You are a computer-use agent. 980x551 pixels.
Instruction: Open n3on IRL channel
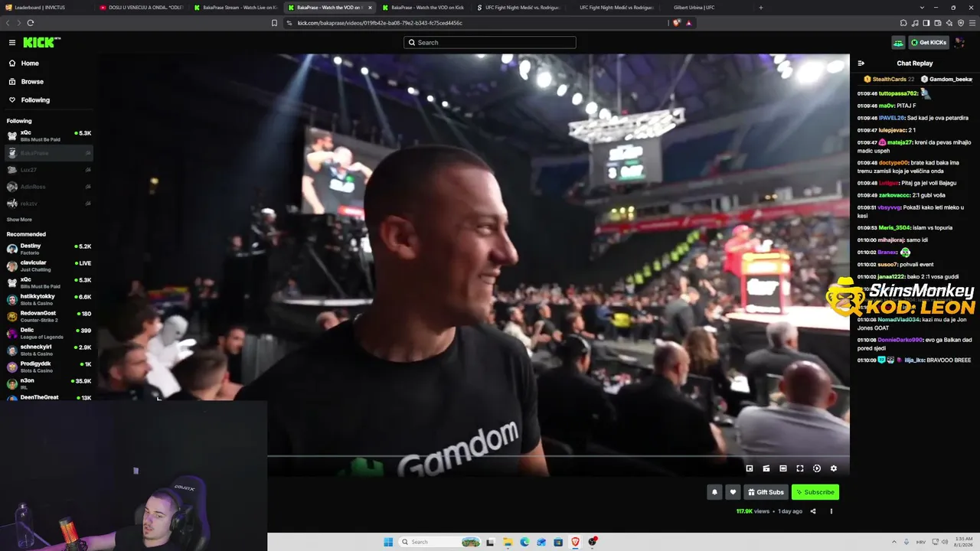pyautogui.click(x=49, y=383)
